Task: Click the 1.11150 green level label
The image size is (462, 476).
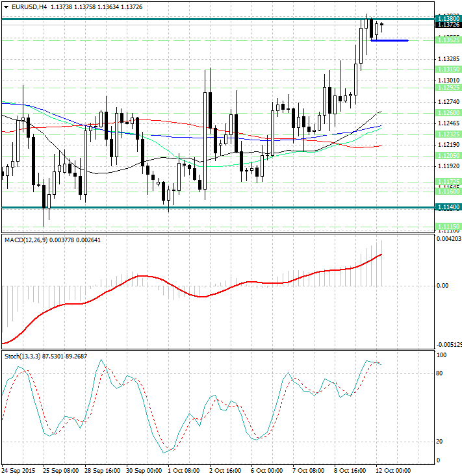Action: 448,227
